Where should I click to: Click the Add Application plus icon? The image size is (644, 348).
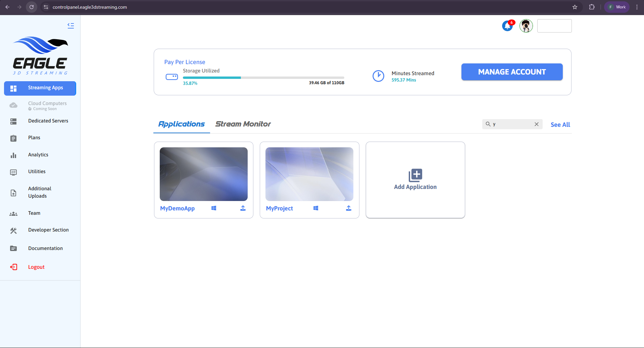click(415, 175)
